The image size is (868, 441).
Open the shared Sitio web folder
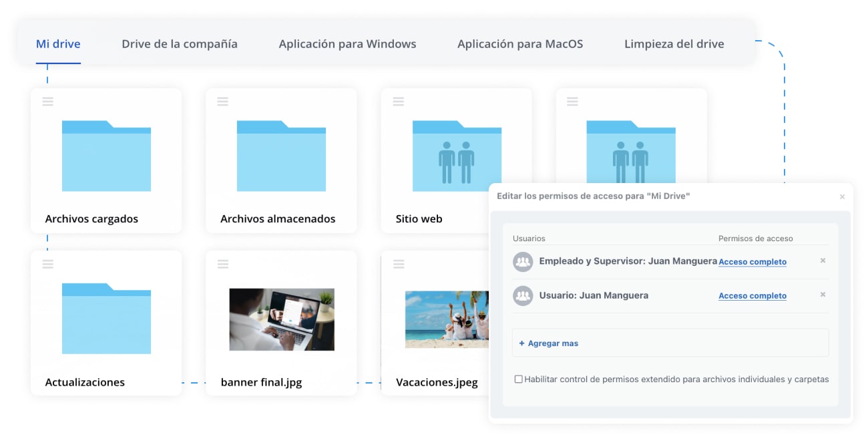click(x=457, y=156)
